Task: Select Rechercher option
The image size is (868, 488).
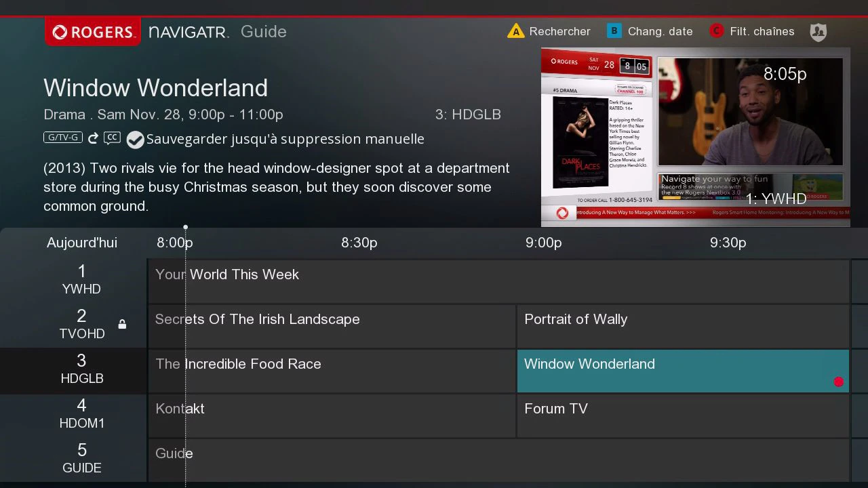Action: pos(560,31)
